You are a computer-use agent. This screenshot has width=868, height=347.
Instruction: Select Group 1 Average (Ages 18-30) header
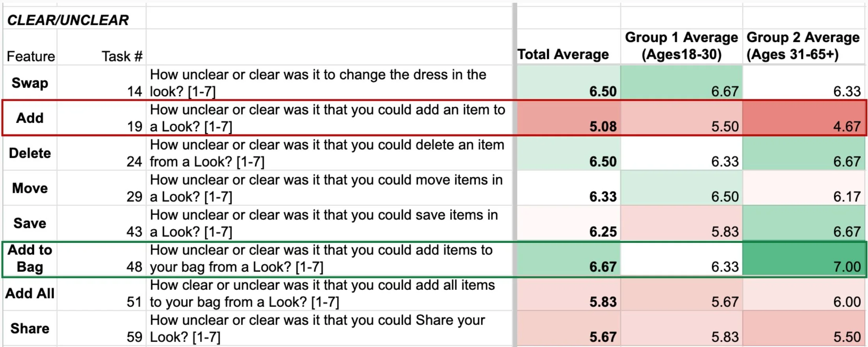(x=681, y=46)
